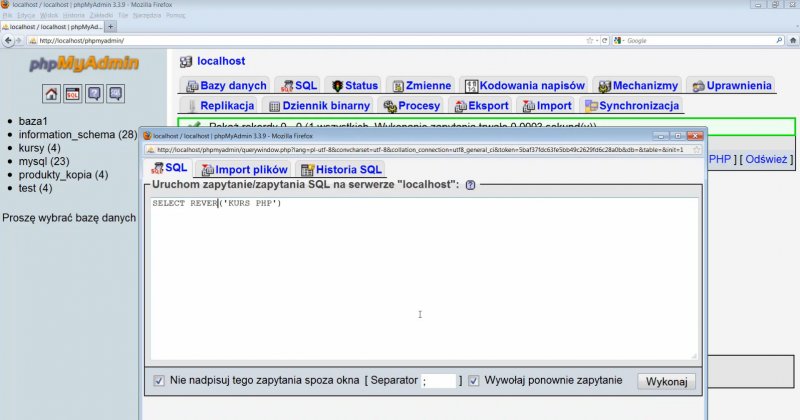Toggle 'Nie nadpisuj tego zapytania' checkbox
The width and height of the screenshot is (800, 420).
coord(159,381)
